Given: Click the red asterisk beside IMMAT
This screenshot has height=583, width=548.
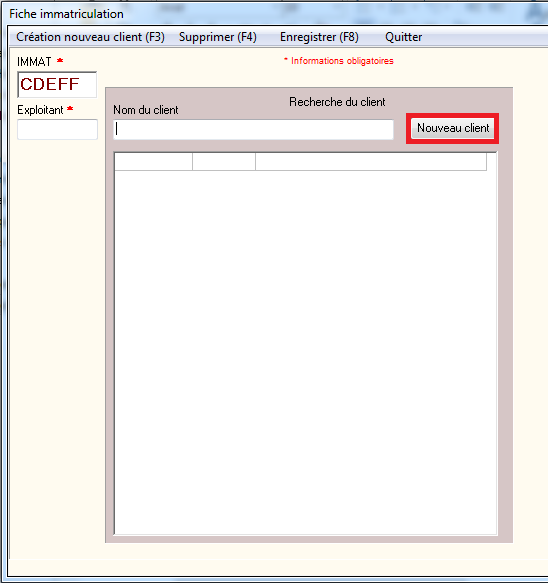Looking at the screenshot, I should [x=60, y=60].
